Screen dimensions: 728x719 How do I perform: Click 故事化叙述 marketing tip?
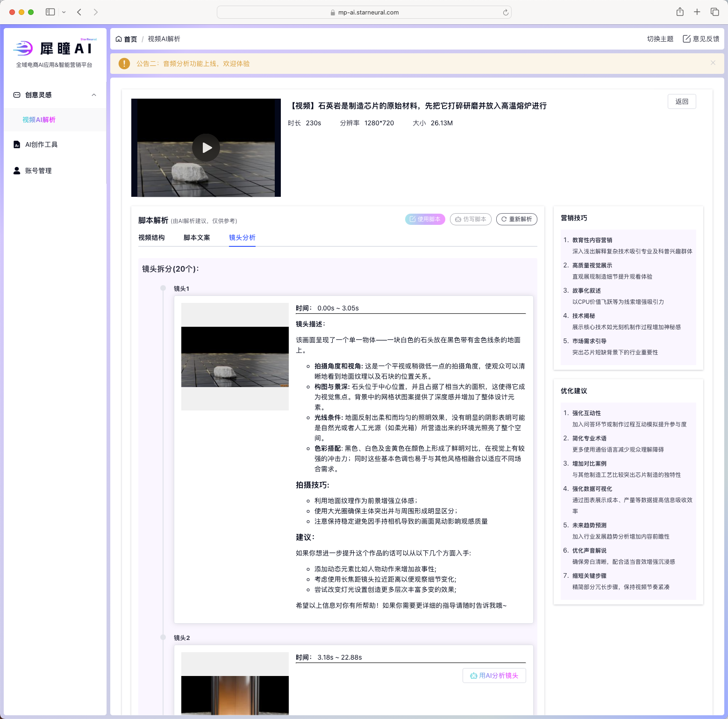(586, 290)
